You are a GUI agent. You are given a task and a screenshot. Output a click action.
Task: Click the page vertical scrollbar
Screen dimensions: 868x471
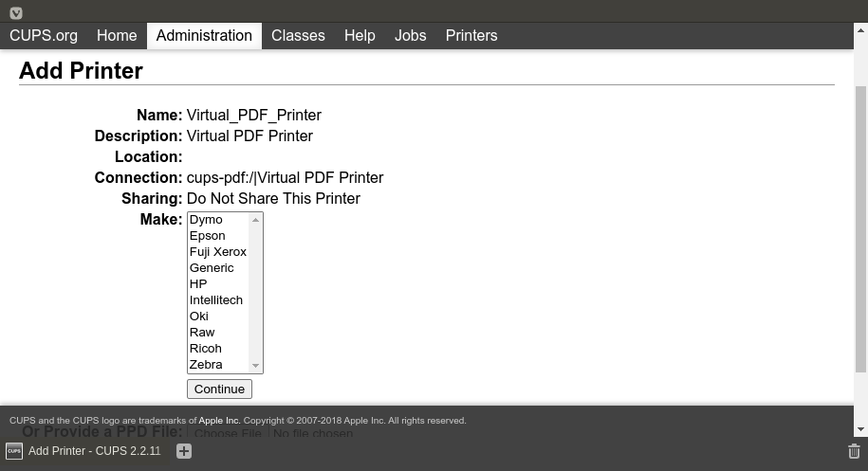tap(860, 227)
